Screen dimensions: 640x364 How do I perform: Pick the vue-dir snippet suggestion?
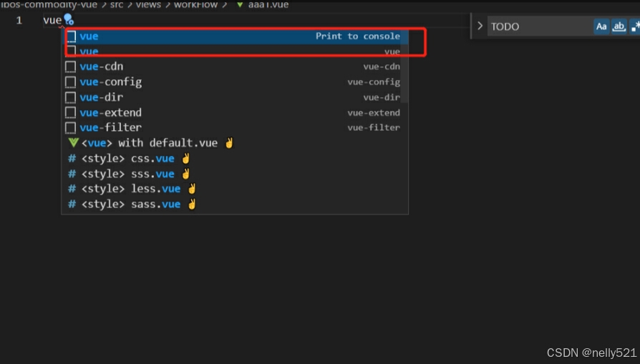pyautogui.click(x=235, y=97)
